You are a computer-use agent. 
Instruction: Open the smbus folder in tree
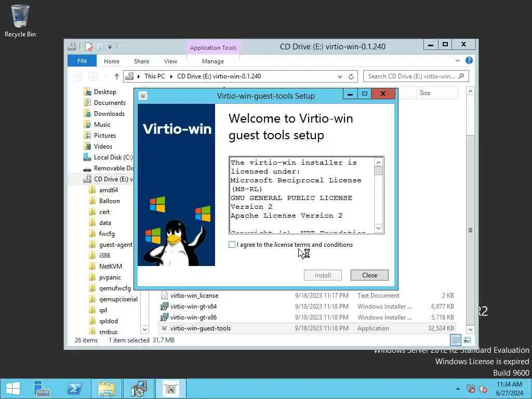[x=108, y=332]
